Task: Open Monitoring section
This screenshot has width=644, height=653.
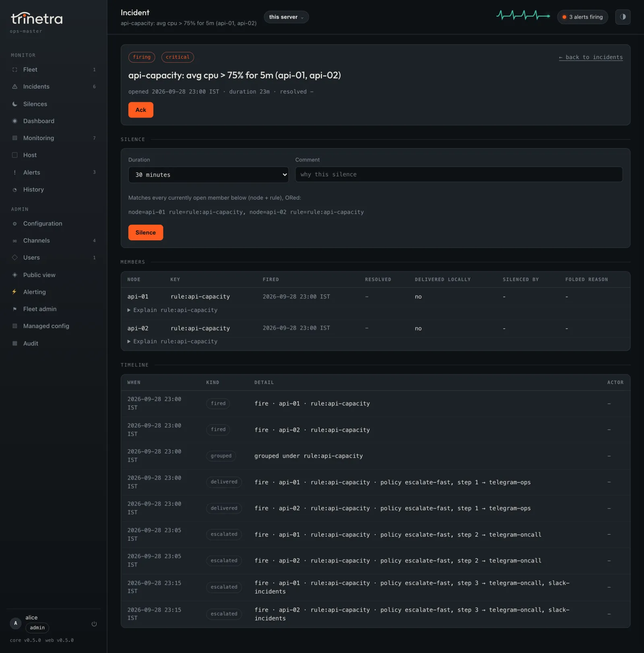Action: [x=54, y=138]
